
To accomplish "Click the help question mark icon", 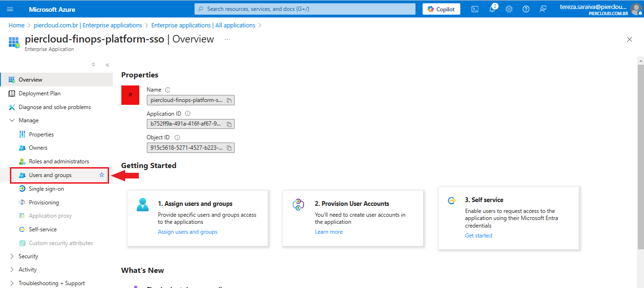I will 526,9.
